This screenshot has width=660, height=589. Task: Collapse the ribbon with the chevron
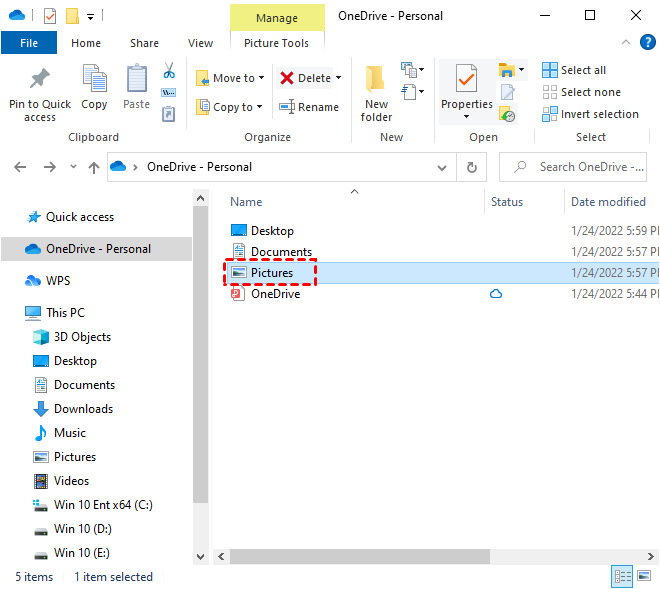point(625,43)
